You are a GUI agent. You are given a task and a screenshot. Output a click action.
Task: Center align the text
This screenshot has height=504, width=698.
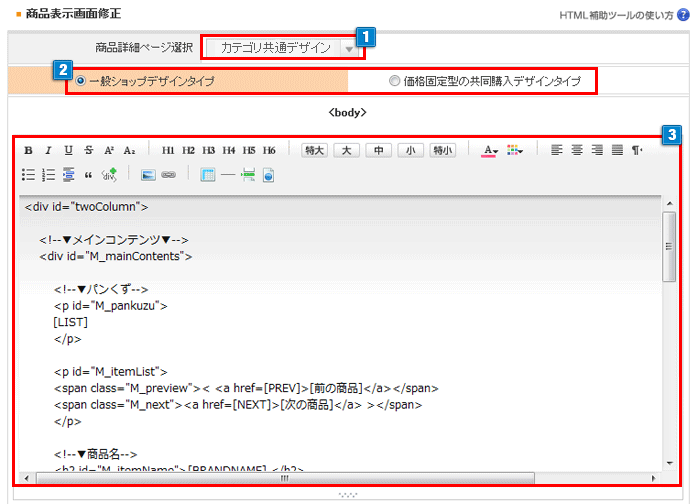[577, 150]
